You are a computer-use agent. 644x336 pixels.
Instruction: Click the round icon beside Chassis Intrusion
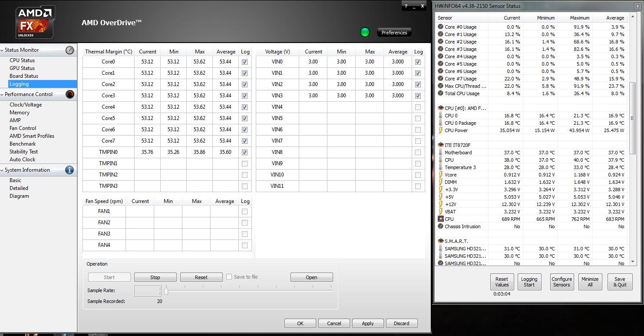point(440,226)
